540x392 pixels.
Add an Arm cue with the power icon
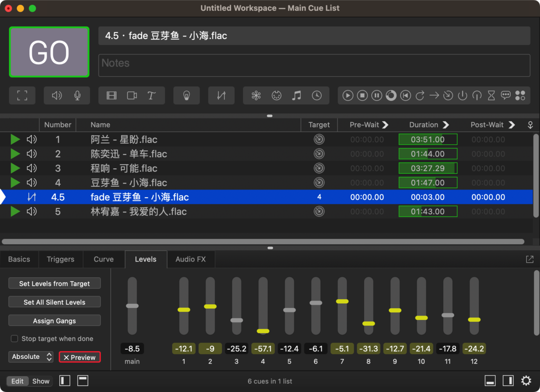[463, 95]
